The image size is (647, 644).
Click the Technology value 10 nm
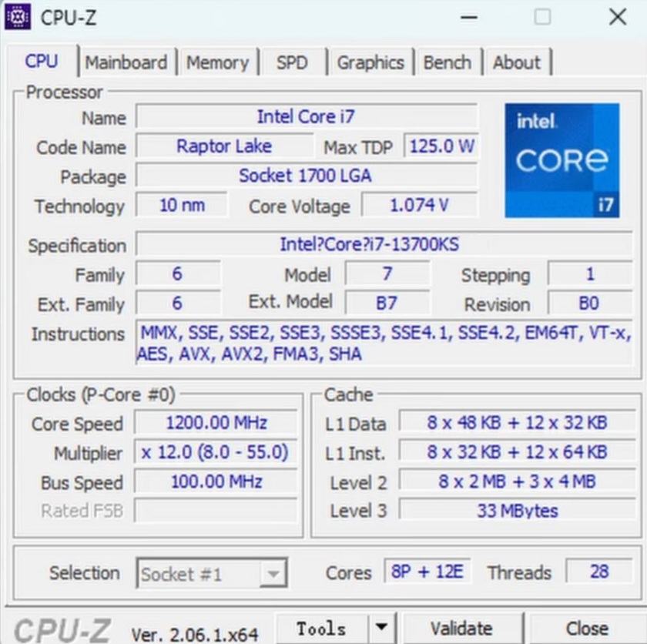(x=182, y=205)
